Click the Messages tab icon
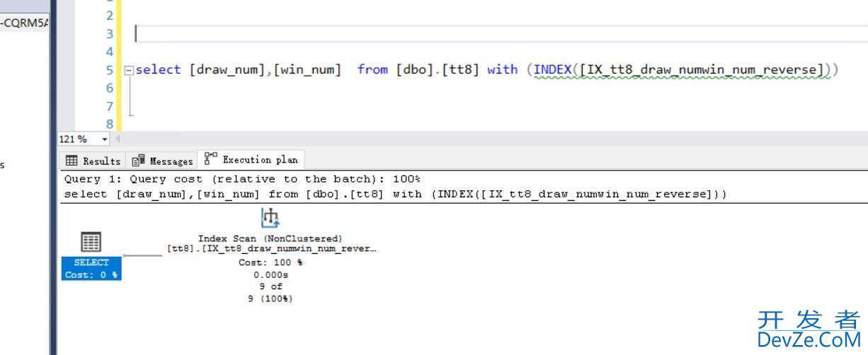Image resolution: width=868 pixels, height=355 pixels. [138, 161]
